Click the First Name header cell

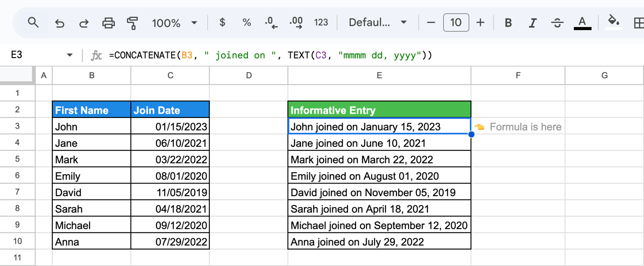(x=91, y=109)
